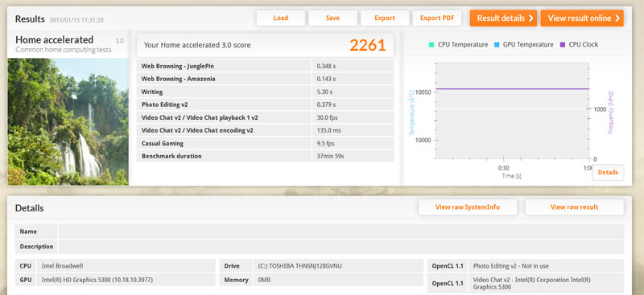644x295 pixels.
Task: Click the 37min 59s value
Action: pos(330,156)
